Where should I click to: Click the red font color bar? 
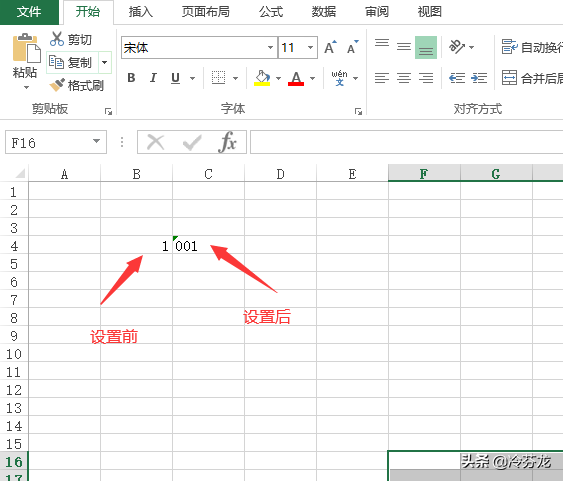tap(296, 84)
